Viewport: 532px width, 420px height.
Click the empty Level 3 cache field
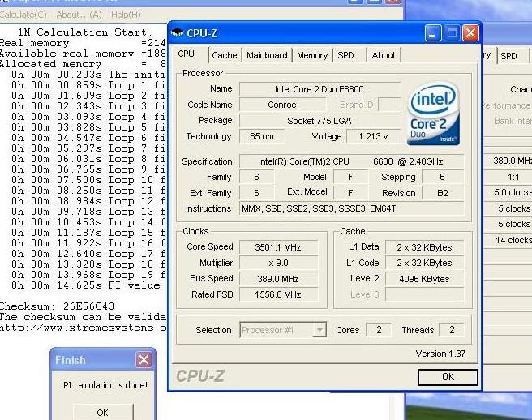coord(424,294)
